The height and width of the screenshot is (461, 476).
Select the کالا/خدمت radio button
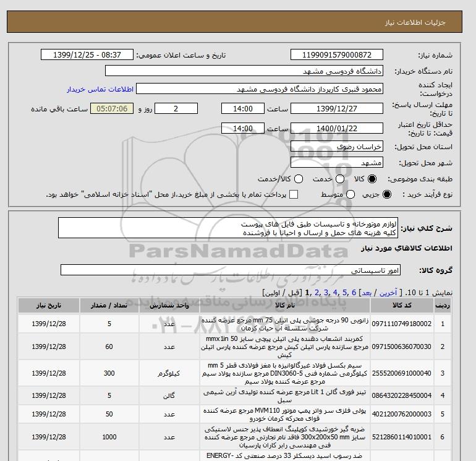(x=299, y=179)
